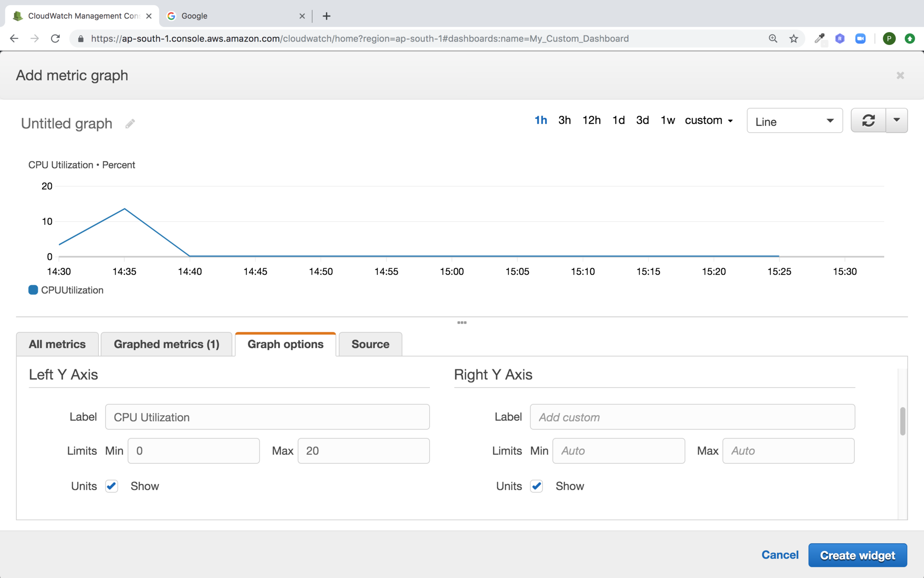Expand the custom time range dropdown
Viewport: 924px width, 578px height.
click(709, 121)
